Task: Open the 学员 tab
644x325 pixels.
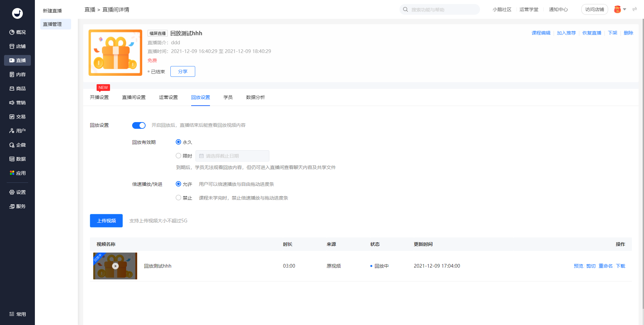Action: [228, 97]
